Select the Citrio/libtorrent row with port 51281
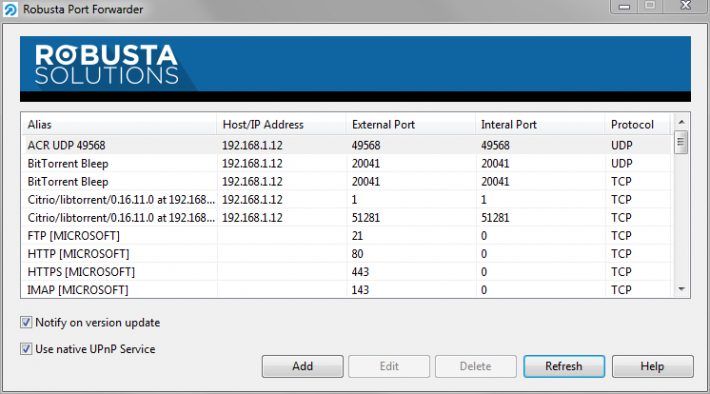Image resolution: width=710 pixels, height=394 pixels. click(x=346, y=217)
